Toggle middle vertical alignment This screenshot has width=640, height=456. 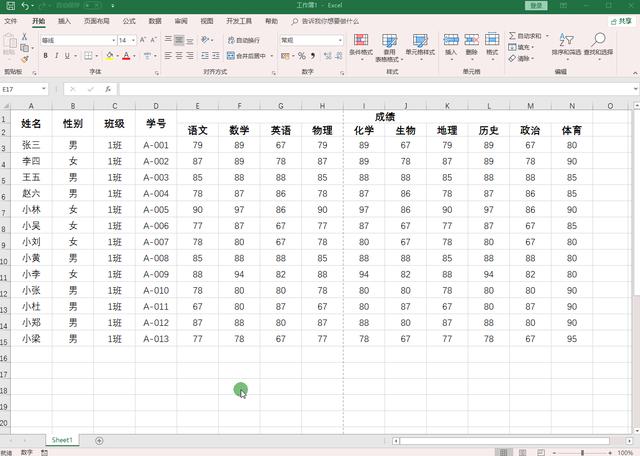(179, 40)
